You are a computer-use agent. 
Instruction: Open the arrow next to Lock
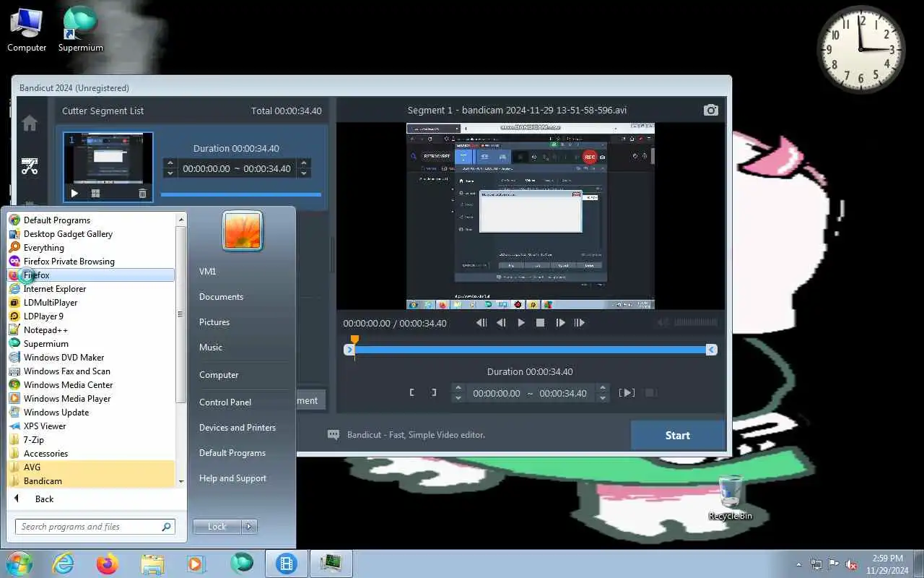tap(250, 527)
